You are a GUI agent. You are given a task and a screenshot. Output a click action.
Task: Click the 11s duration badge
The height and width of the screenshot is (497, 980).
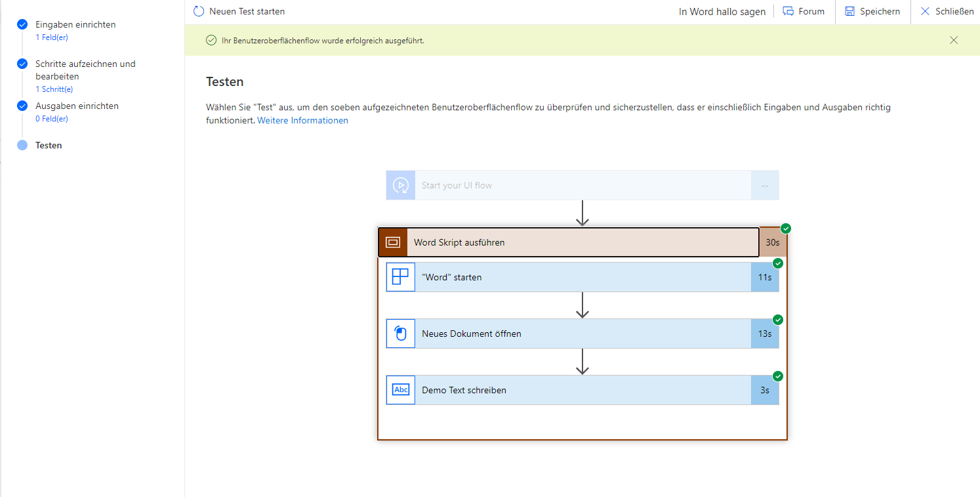click(x=765, y=277)
